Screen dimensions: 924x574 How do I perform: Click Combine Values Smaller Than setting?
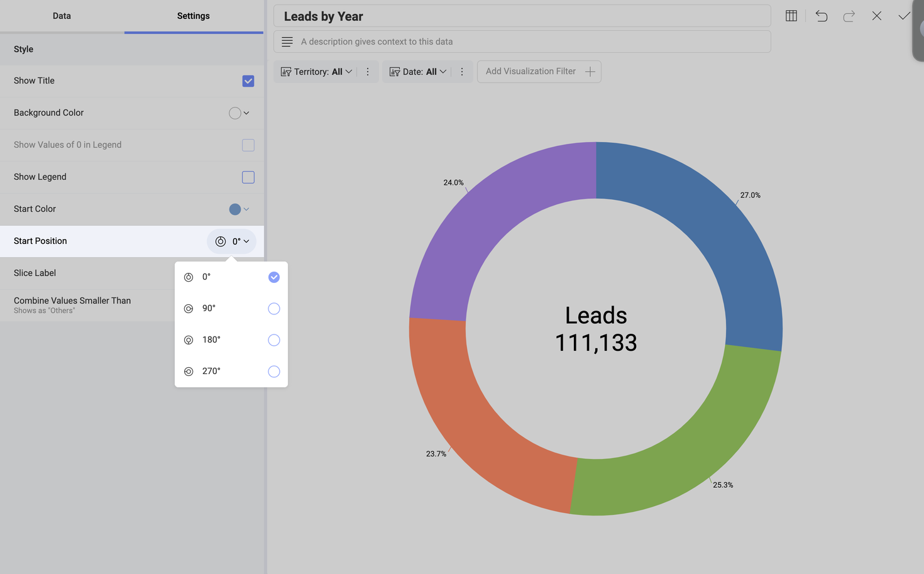click(x=88, y=305)
